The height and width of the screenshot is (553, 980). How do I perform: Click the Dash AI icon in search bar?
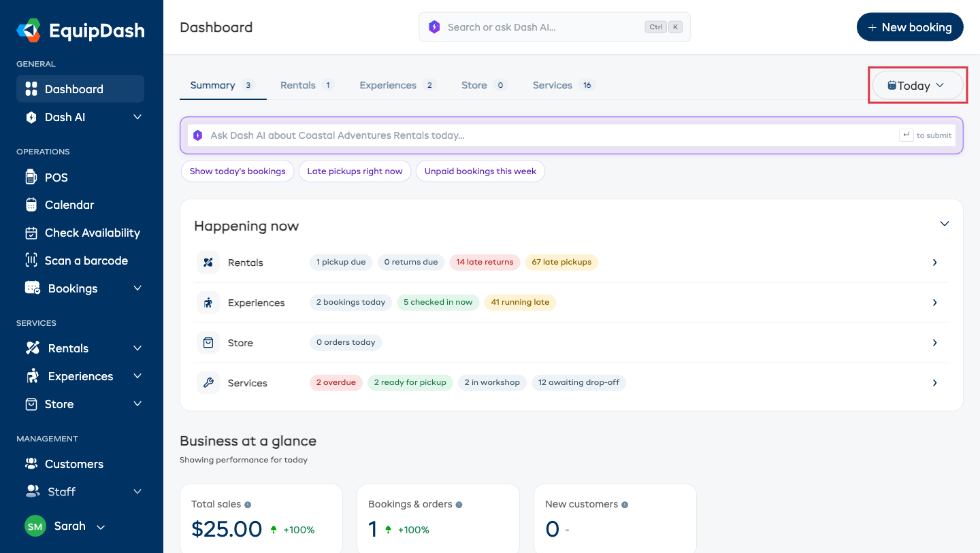pos(434,27)
